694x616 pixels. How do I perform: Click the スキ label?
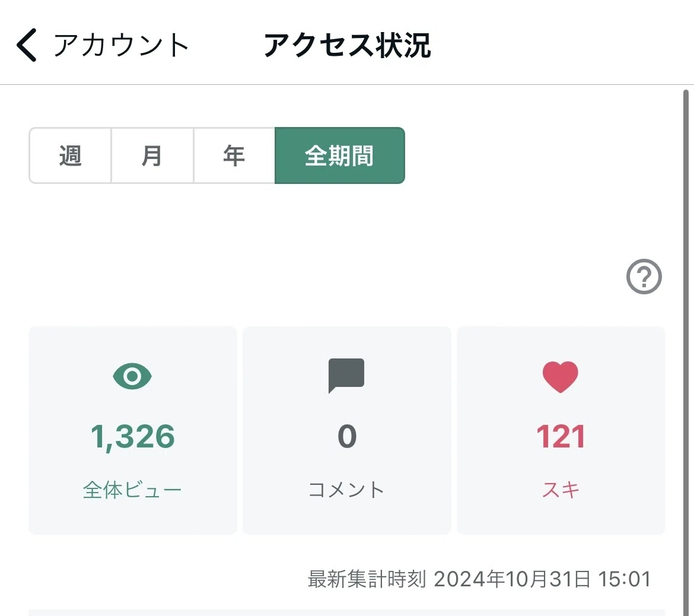(x=561, y=490)
